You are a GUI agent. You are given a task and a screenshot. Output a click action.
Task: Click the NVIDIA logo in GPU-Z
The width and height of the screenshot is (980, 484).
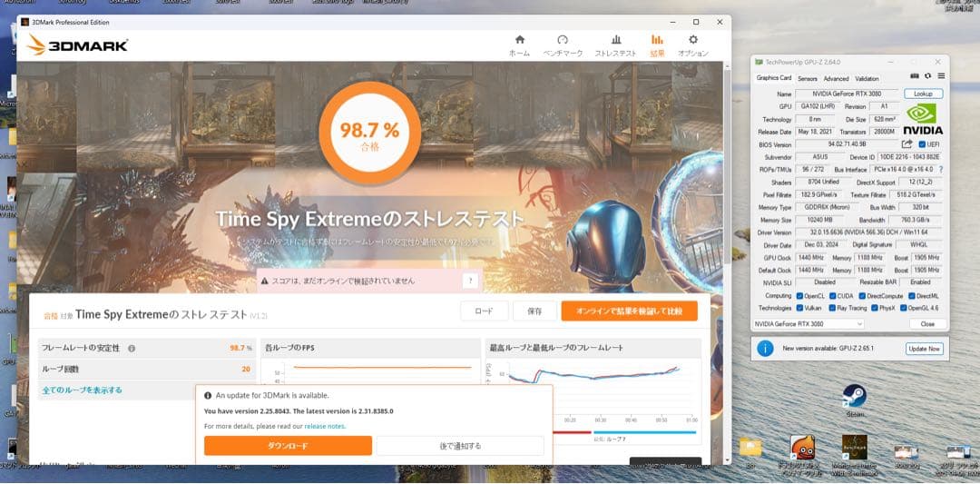click(x=923, y=120)
